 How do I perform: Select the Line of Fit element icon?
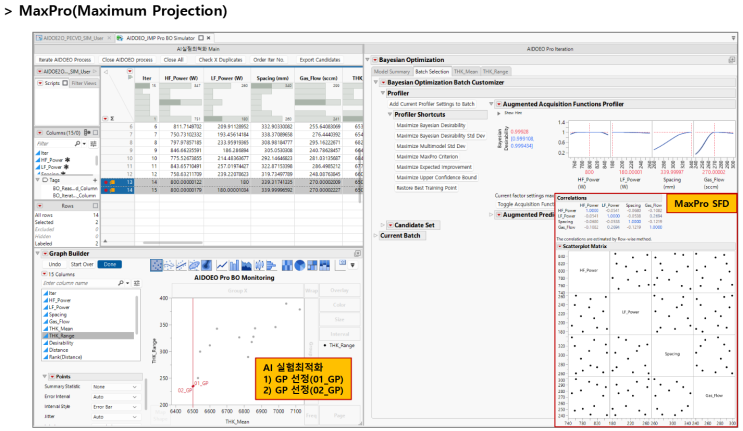tap(181, 265)
